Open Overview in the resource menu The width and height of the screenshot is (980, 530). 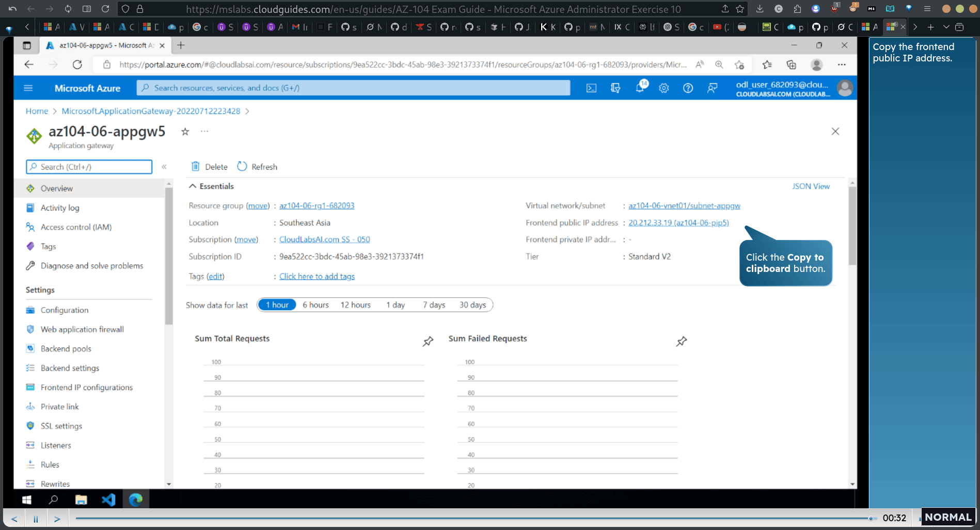[x=89, y=188]
